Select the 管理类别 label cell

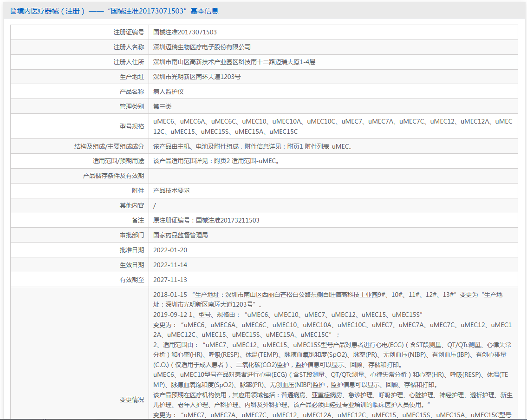(x=132, y=106)
